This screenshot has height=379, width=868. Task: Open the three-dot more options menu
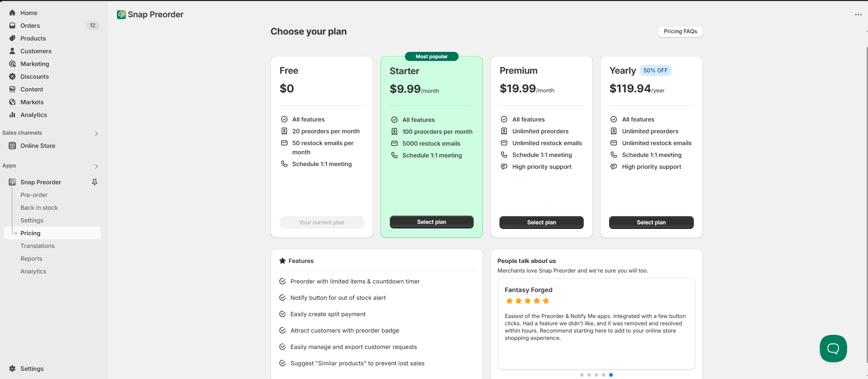tap(858, 15)
